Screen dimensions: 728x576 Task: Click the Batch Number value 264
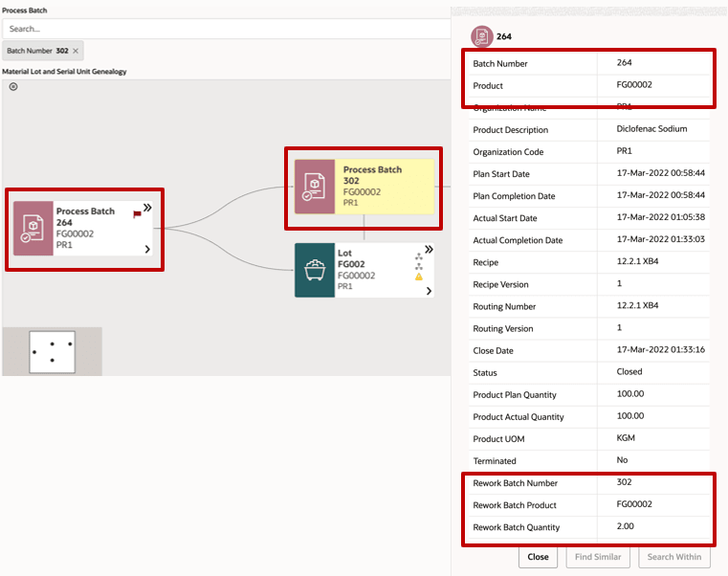(624, 63)
